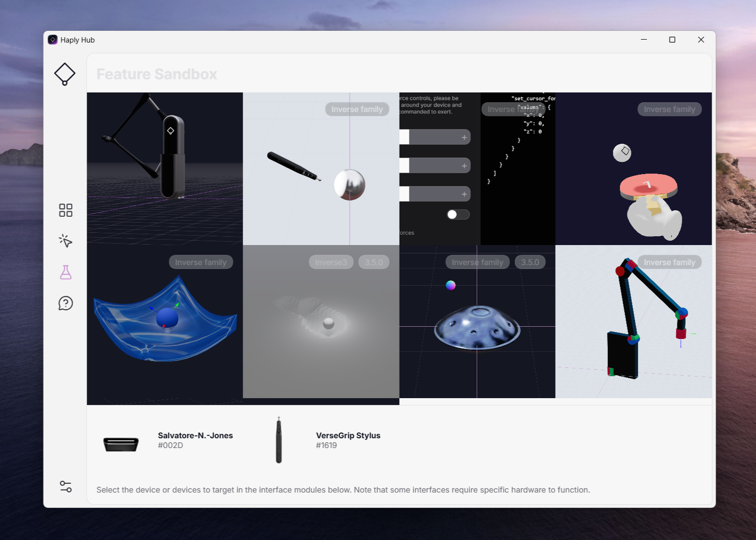The height and width of the screenshot is (540, 756).
Task: Click the VerseGrip Stylus device image
Action: click(x=279, y=440)
